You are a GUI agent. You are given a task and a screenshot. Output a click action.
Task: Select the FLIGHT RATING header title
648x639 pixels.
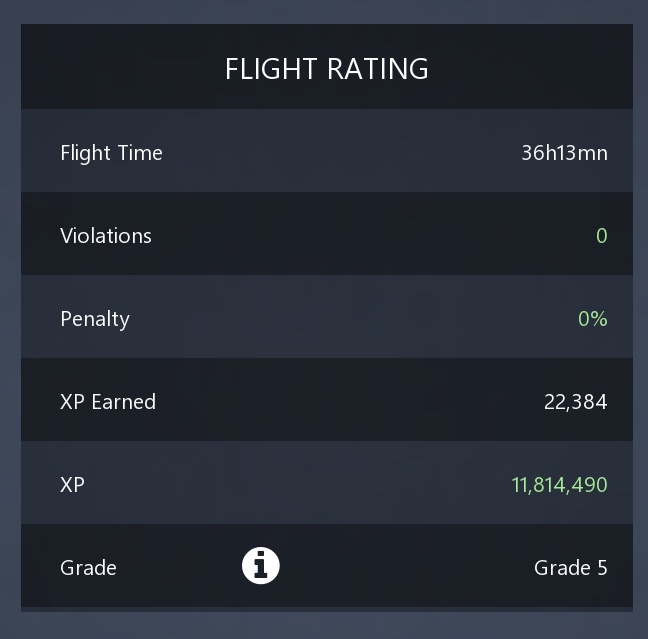tap(326, 69)
